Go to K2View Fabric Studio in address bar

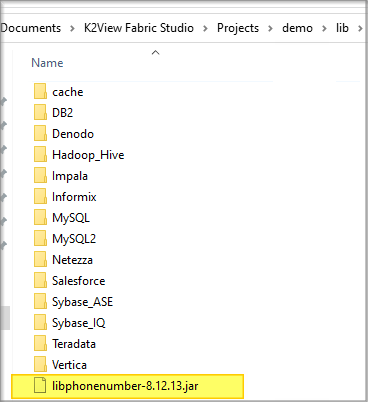coord(139,28)
